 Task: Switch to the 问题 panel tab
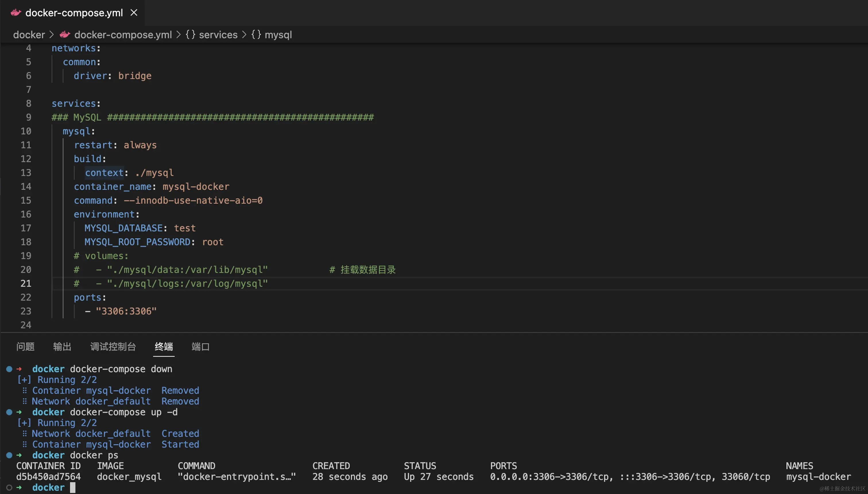pos(26,346)
